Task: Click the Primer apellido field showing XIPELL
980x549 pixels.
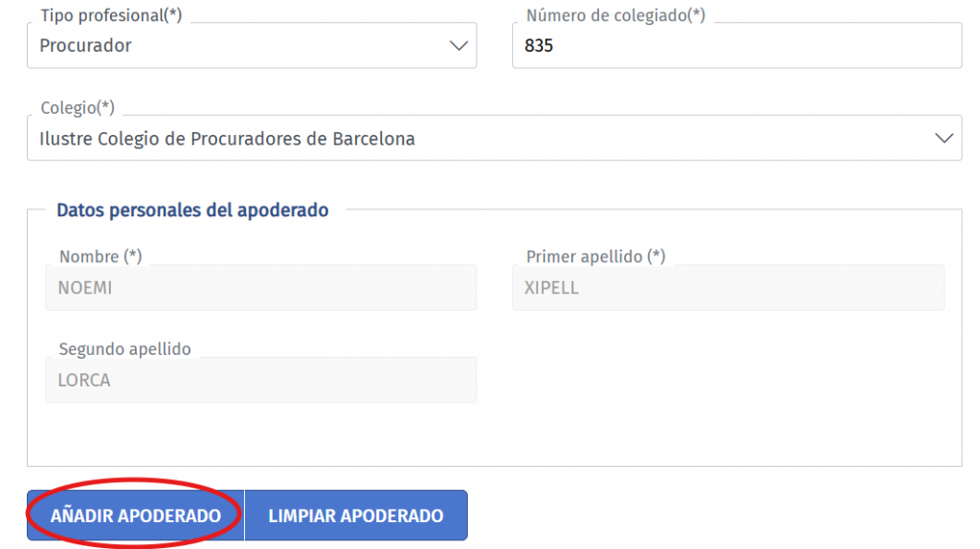Action: tap(727, 287)
